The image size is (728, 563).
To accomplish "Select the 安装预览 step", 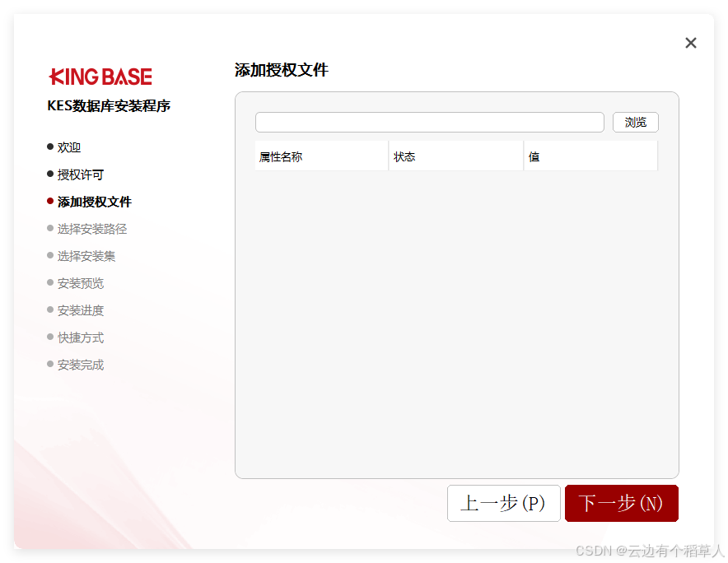I will (75, 283).
